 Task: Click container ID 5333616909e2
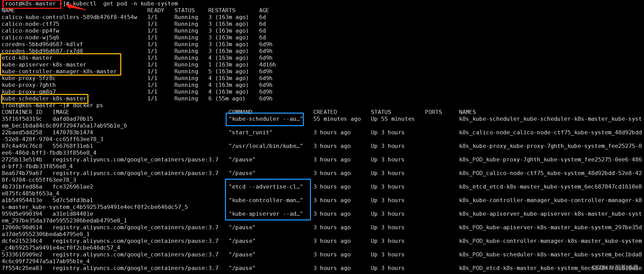22,255
